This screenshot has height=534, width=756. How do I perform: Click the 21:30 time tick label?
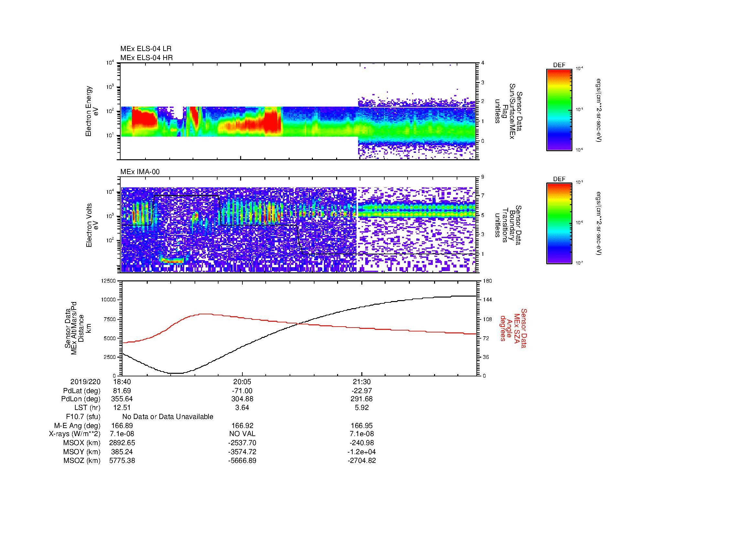[x=362, y=382]
